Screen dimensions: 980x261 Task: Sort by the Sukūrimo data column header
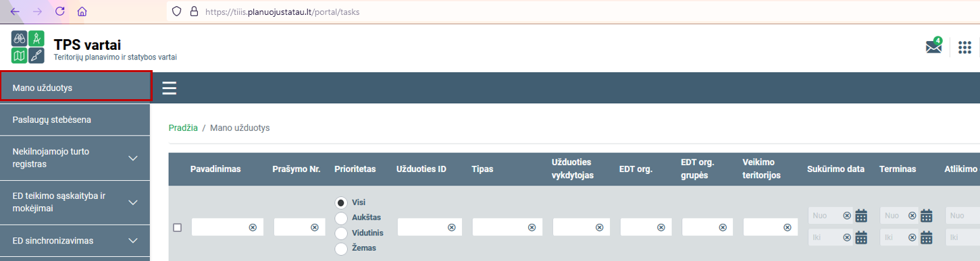coord(836,169)
